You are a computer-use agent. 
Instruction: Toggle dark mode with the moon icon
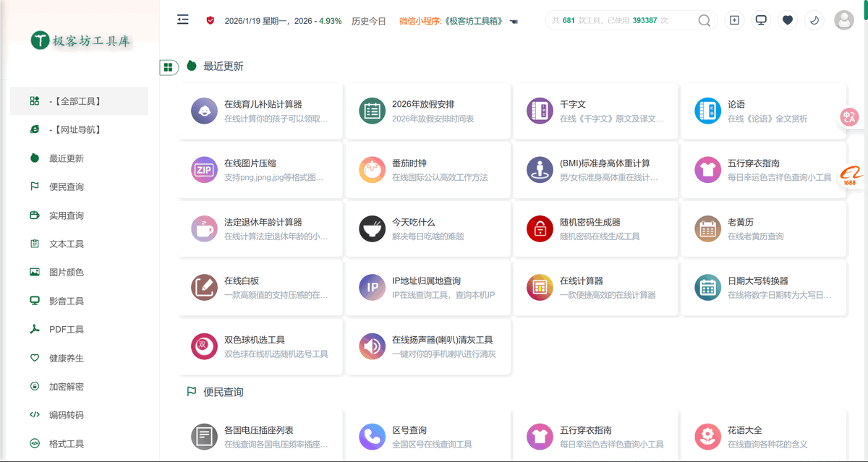coord(814,20)
